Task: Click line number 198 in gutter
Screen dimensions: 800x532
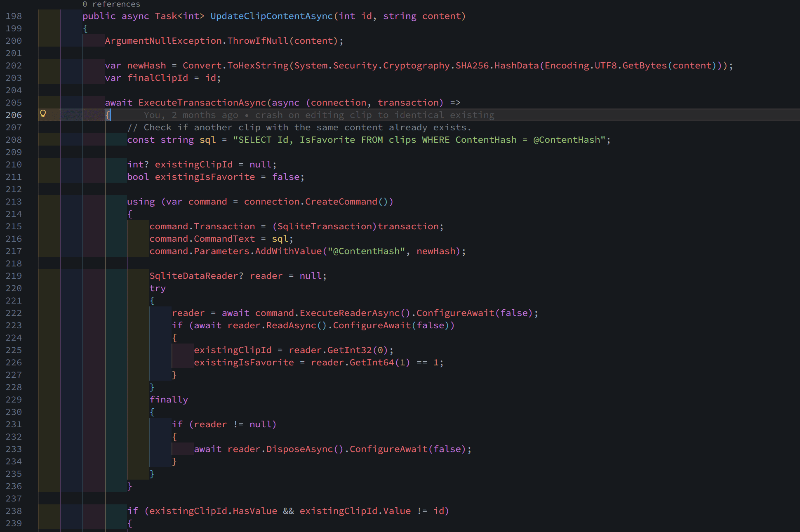Action: pos(14,16)
